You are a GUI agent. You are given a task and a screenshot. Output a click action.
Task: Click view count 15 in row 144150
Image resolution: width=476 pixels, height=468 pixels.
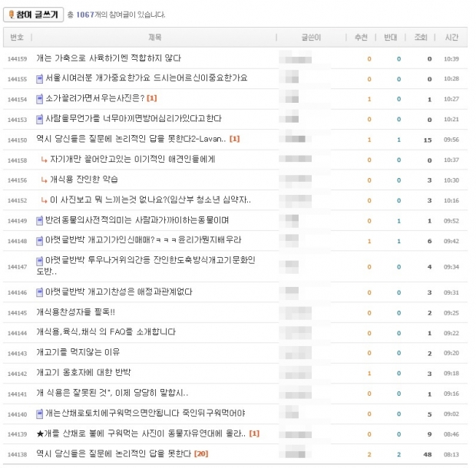[x=428, y=140]
